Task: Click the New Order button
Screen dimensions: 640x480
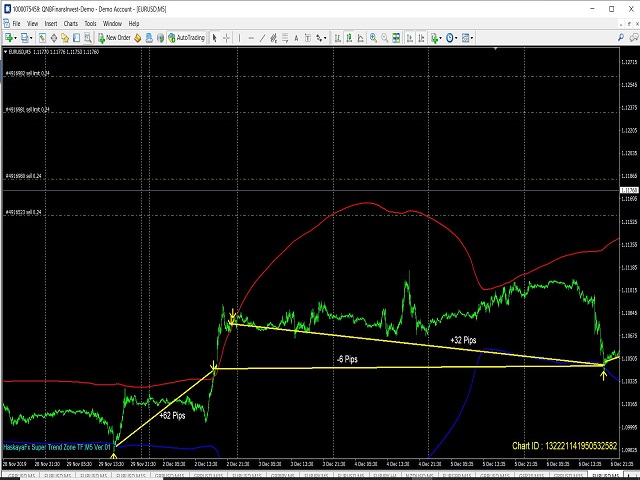Action: [114, 38]
